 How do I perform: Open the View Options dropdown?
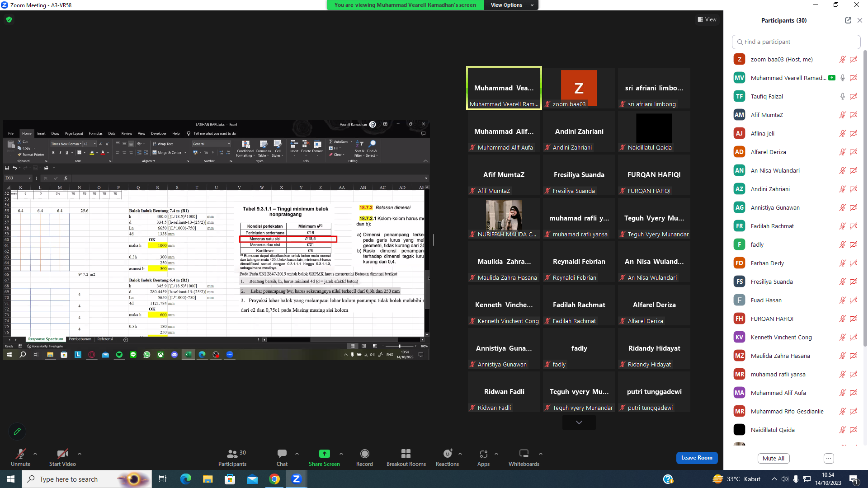coord(511,5)
